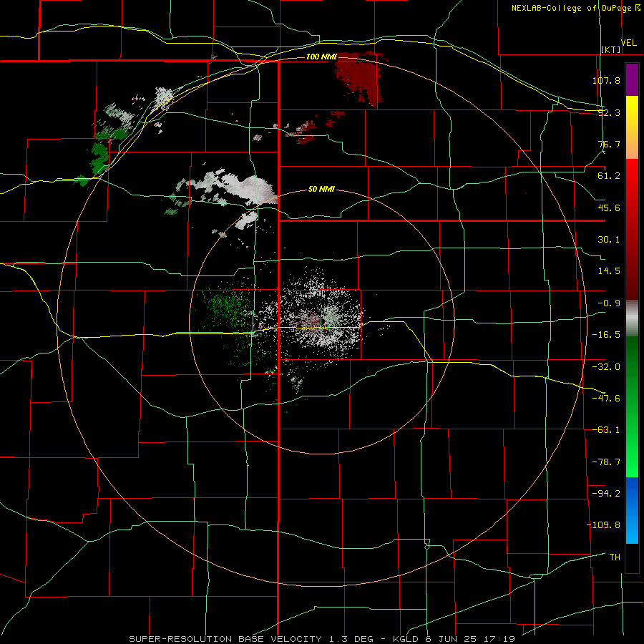
Task: Click the purple segment of velocity color bar
Action: pyautogui.click(x=632, y=79)
